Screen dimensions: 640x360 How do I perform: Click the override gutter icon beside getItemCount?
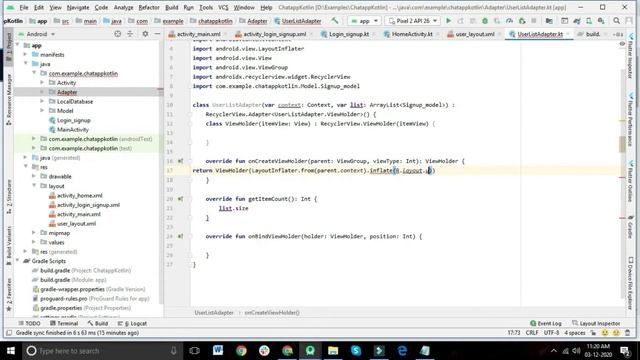180,199
